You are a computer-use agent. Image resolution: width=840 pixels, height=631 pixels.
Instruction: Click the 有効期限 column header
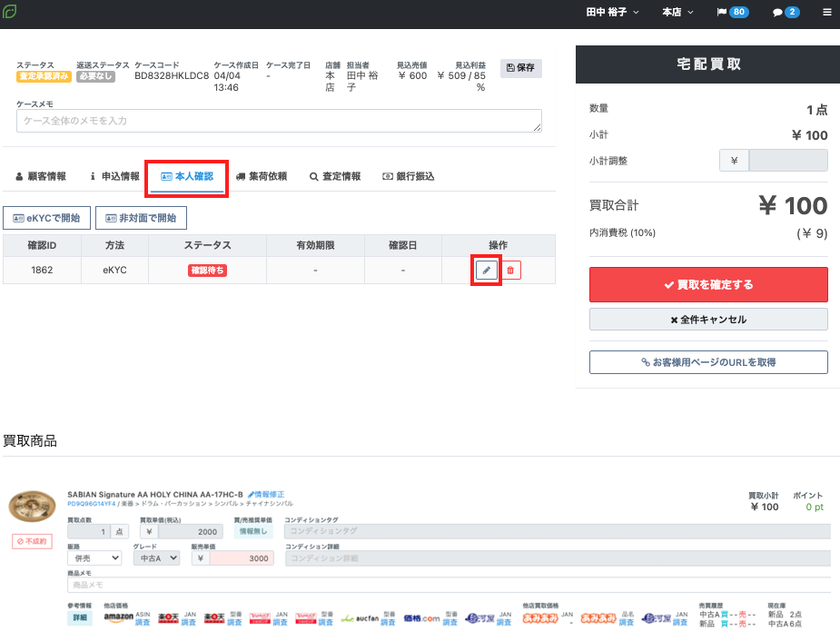click(x=315, y=245)
